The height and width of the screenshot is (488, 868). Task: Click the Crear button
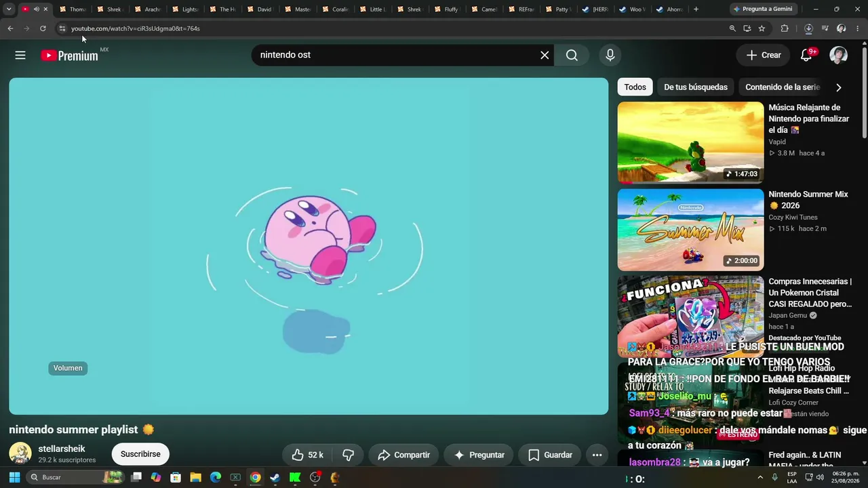pos(764,56)
